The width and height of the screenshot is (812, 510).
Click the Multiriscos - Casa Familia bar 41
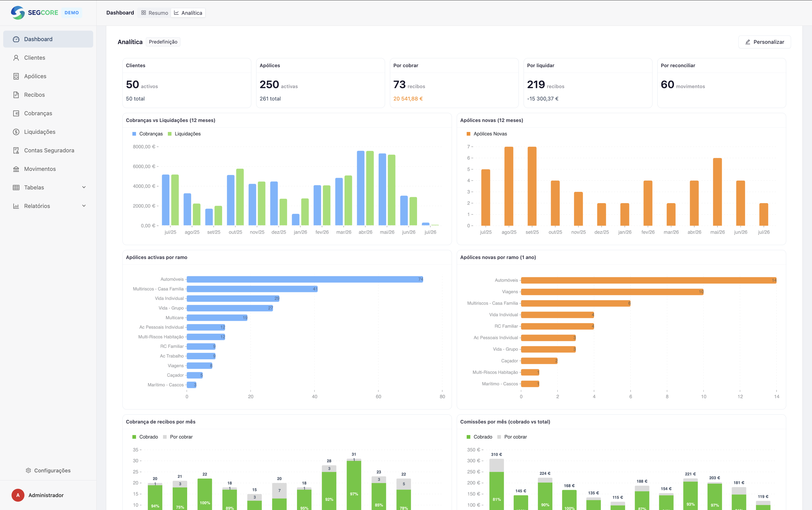252,289
